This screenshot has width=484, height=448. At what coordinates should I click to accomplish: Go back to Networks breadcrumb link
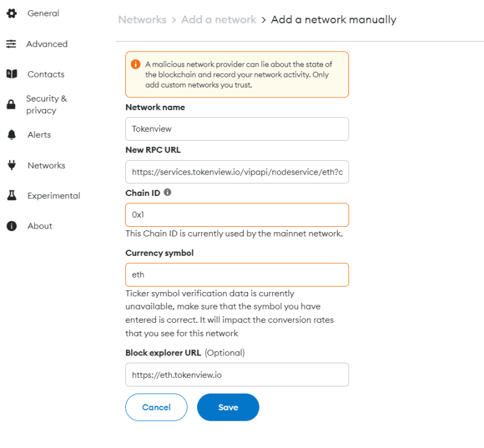click(x=142, y=19)
